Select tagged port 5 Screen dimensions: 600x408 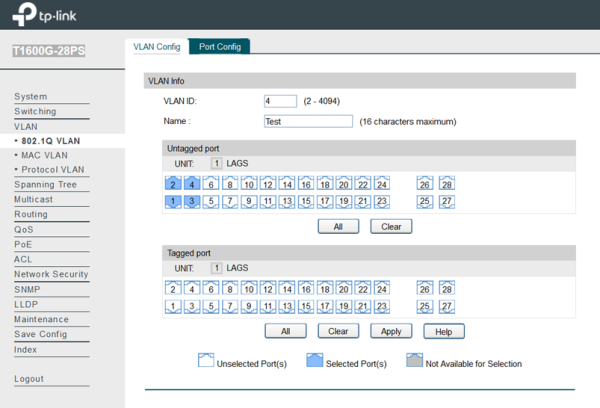211,306
